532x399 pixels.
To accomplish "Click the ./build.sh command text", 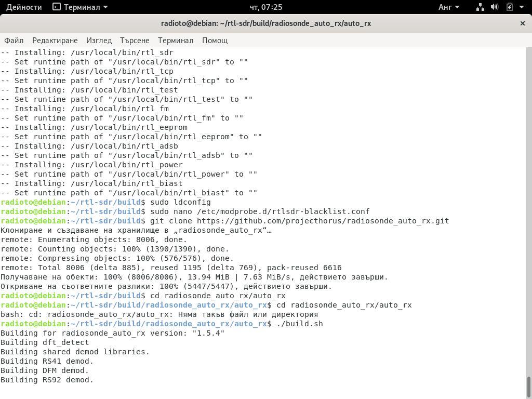I will tap(300, 324).
